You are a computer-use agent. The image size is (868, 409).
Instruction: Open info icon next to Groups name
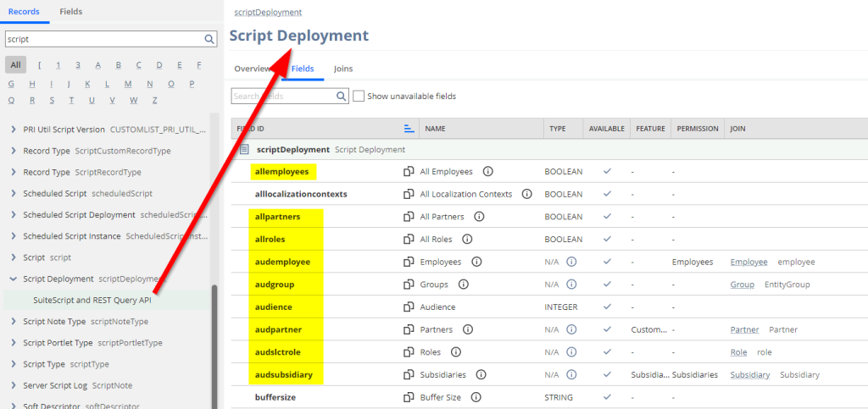[464, 285]
